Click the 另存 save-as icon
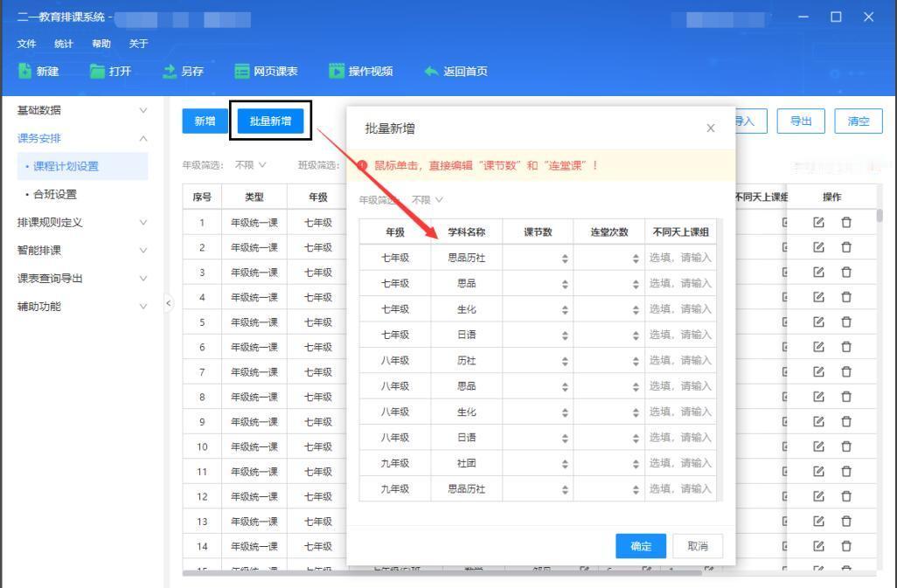The height and width of the screenshot is (588, 897). (170, 71)
